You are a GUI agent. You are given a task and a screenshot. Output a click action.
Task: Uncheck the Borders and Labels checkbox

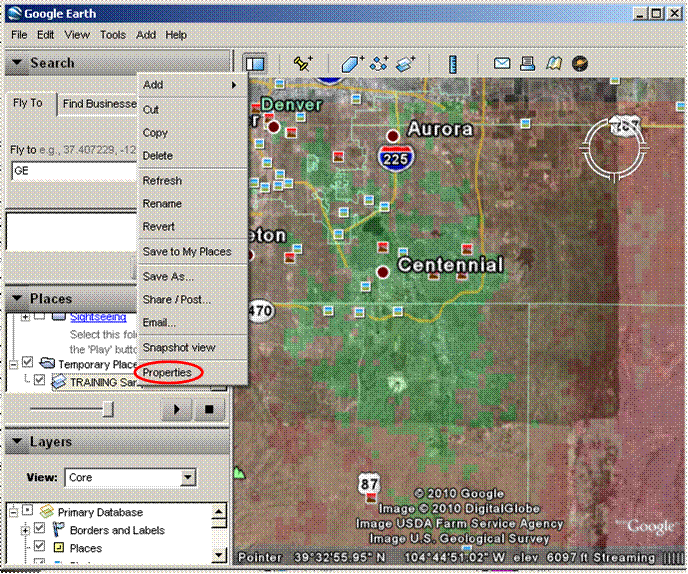click(x=39, y=528)
